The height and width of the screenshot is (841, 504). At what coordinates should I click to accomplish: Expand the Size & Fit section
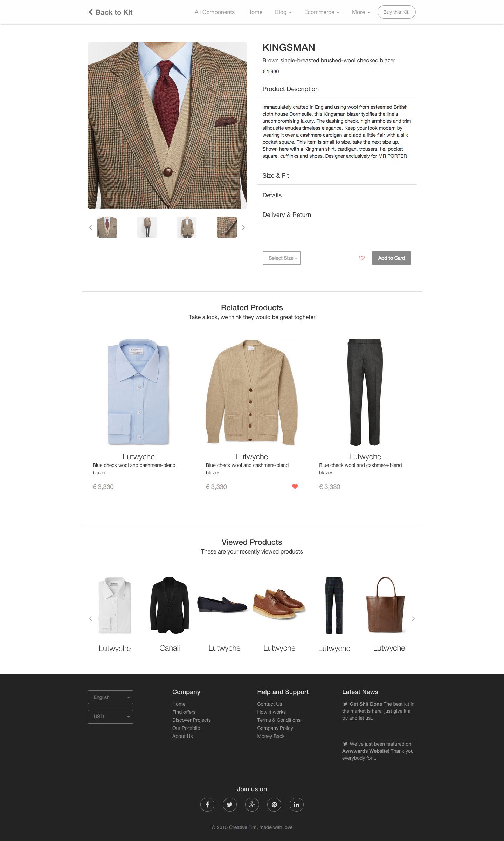pyautogui.click(x=337, y=176)
